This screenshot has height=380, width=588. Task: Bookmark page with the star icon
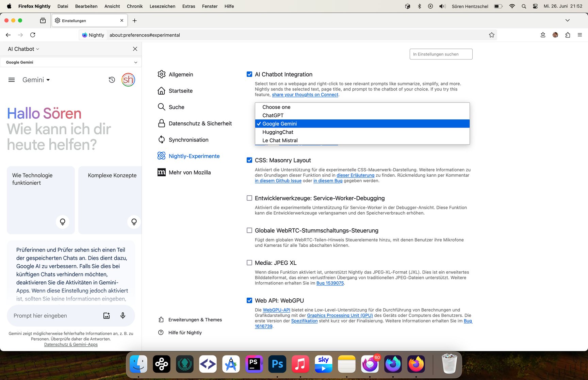click(x=491, y=35)
